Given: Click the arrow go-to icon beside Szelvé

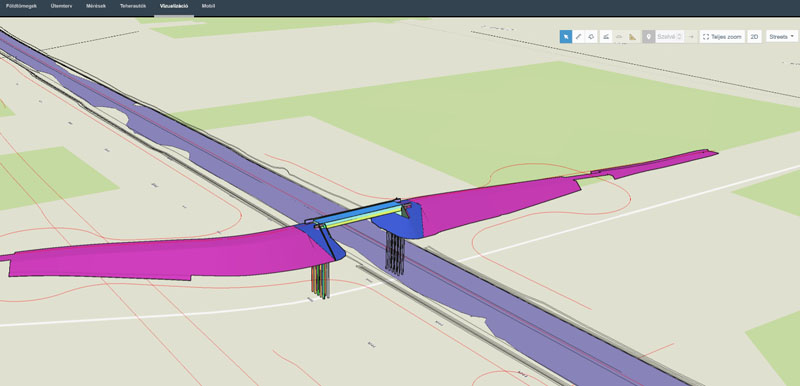Looking at the screenshot, I should [x=691, y=37].
